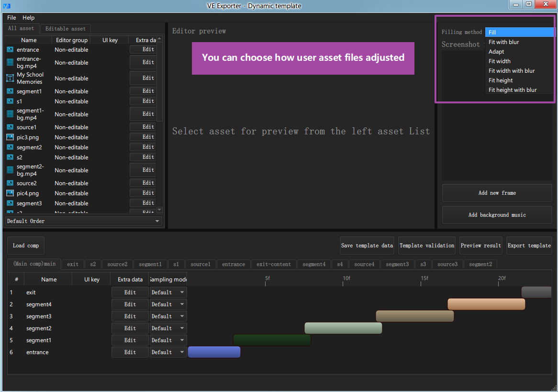558x392 pixels.
Task: Click the asset list scroll down arrow
Action: [x=159, y=210]
